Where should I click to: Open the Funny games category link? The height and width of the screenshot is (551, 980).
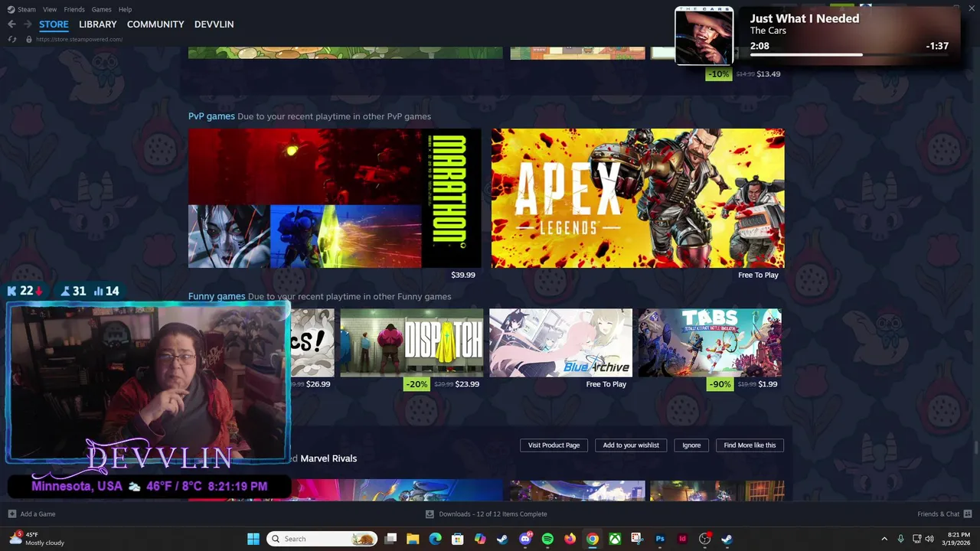[217, 296]
